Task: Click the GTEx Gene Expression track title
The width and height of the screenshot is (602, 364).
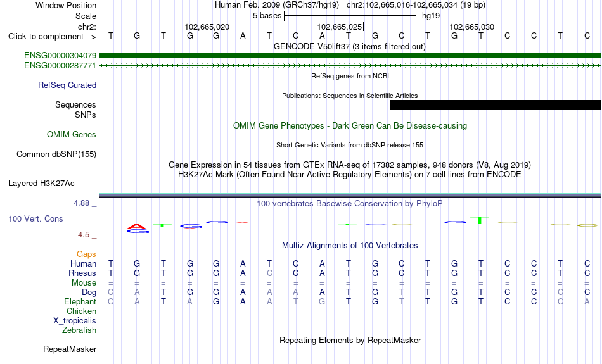Action: tap(350, 165)
